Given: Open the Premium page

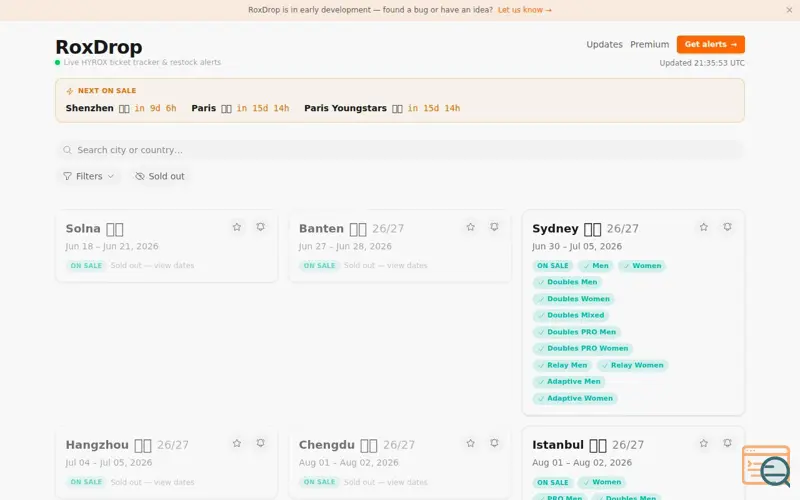Looking at the screenshot, I should click(x=649, y=44).
